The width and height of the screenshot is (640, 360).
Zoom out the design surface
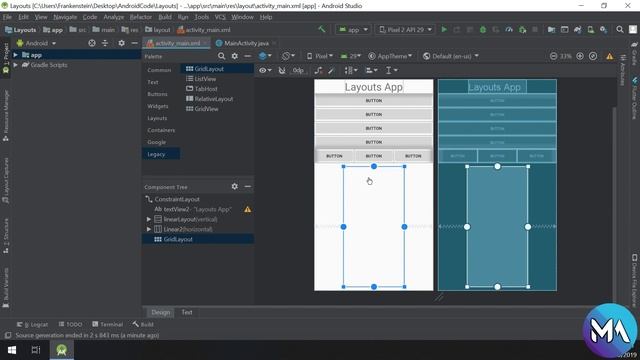click(x=553, y=56)
